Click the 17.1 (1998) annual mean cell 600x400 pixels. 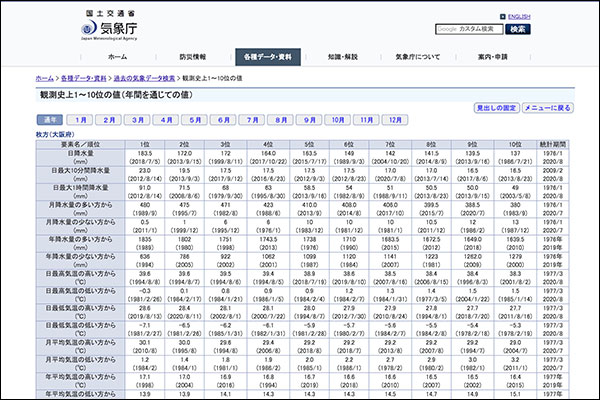[145, 381]
